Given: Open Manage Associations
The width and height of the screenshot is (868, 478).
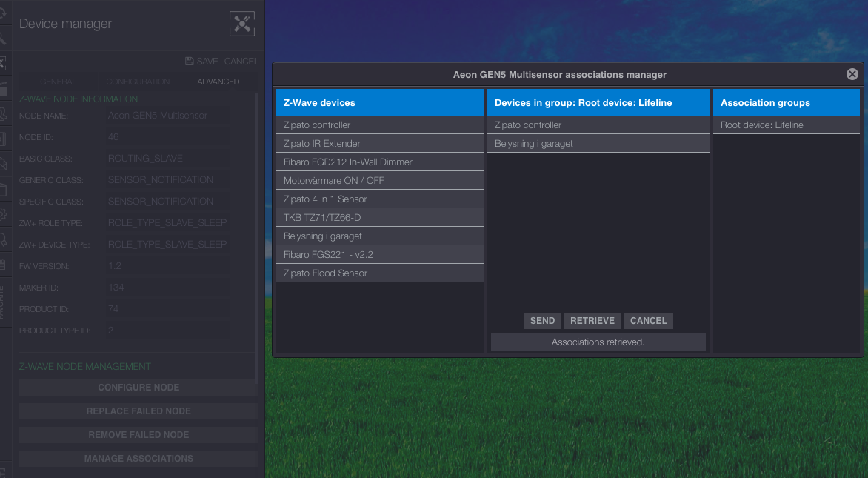Looking at the screenshot, I should pyautogui.click(x=138, y=459).
